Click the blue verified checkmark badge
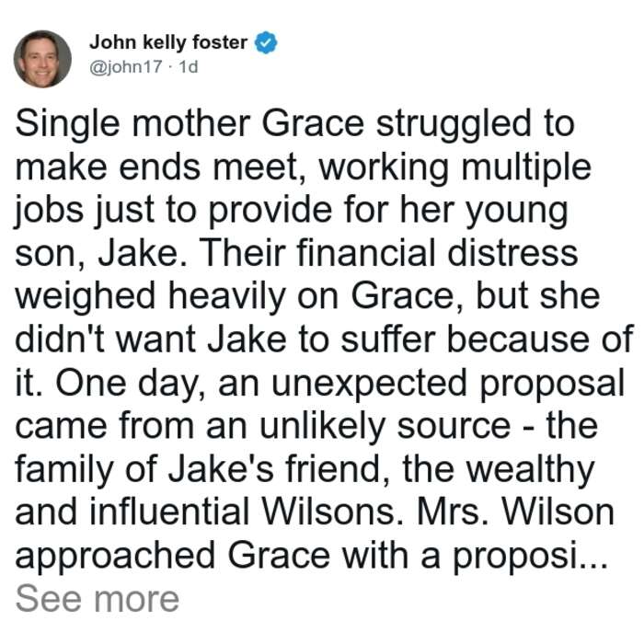Image resolution: width=644 pixels, height=644 pixels. click(x=266, y=42)
